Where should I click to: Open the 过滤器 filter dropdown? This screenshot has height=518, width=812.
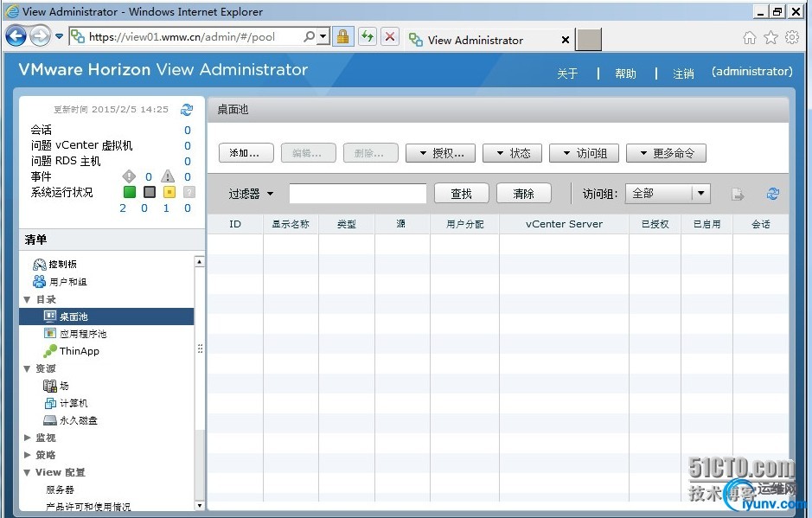click(x=251, y=194)
